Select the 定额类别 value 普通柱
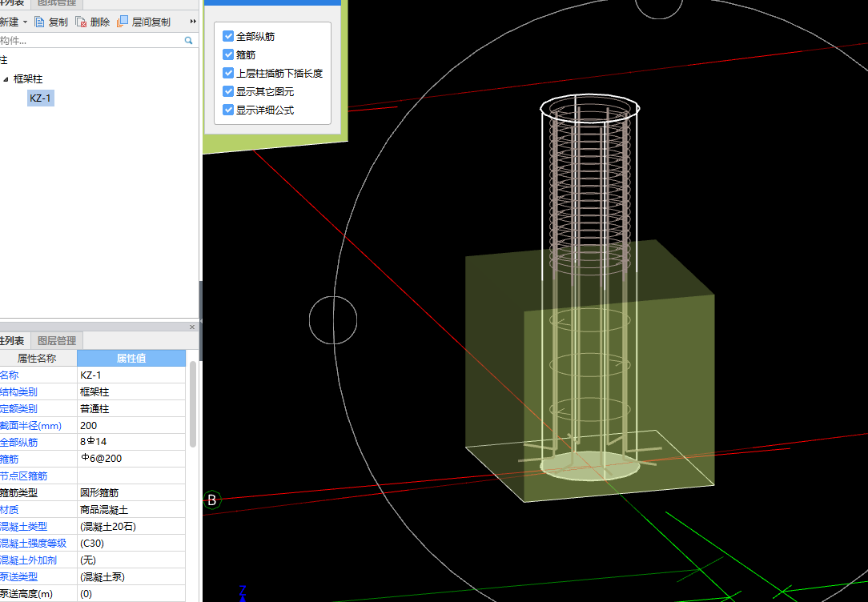 pyautogui.click(x=131, y=408)
